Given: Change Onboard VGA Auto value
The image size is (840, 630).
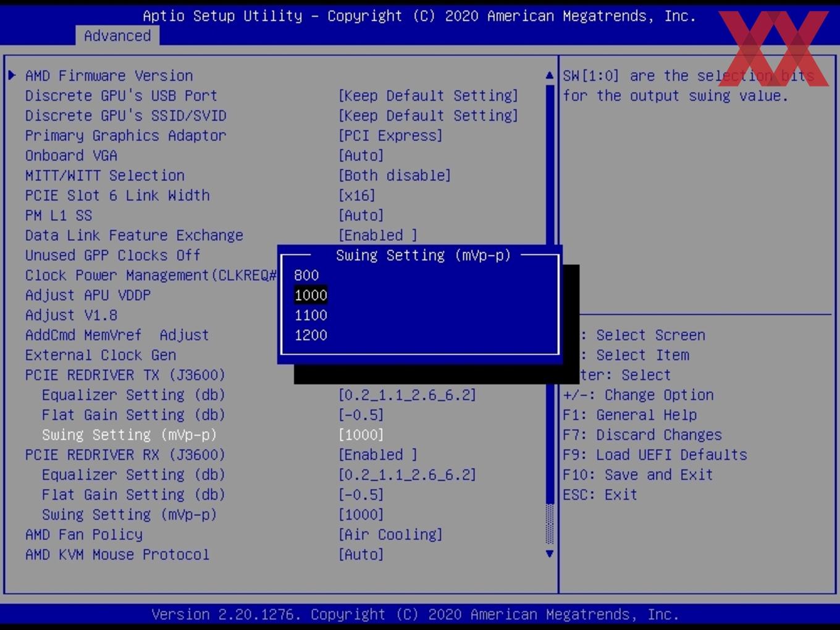Looking at the screenshot, I should tap(361, 156).
